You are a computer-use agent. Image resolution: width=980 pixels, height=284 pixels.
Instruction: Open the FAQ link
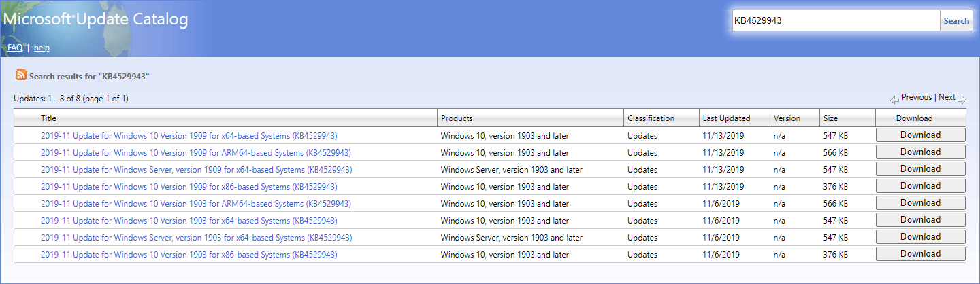click(x=15, y=48)
